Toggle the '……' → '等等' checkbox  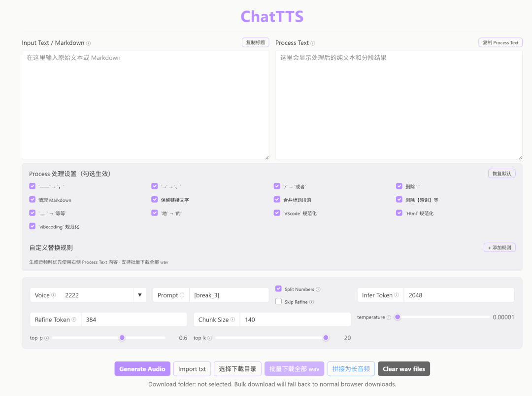tap(32, 213)
